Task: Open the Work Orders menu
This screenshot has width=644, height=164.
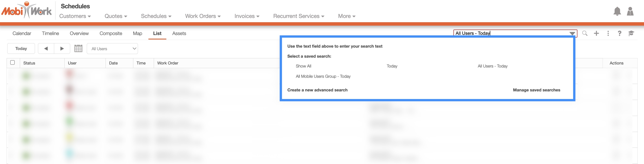Action: [x=203, y=16]
